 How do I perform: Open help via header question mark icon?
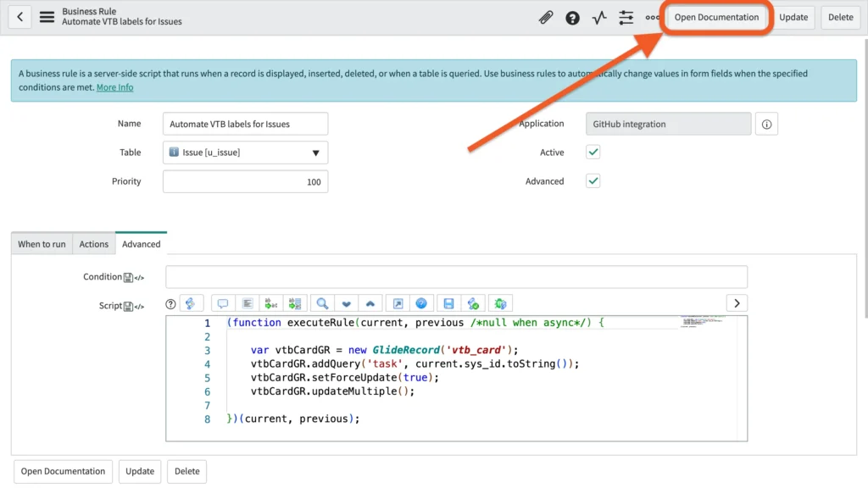point(572,18)
